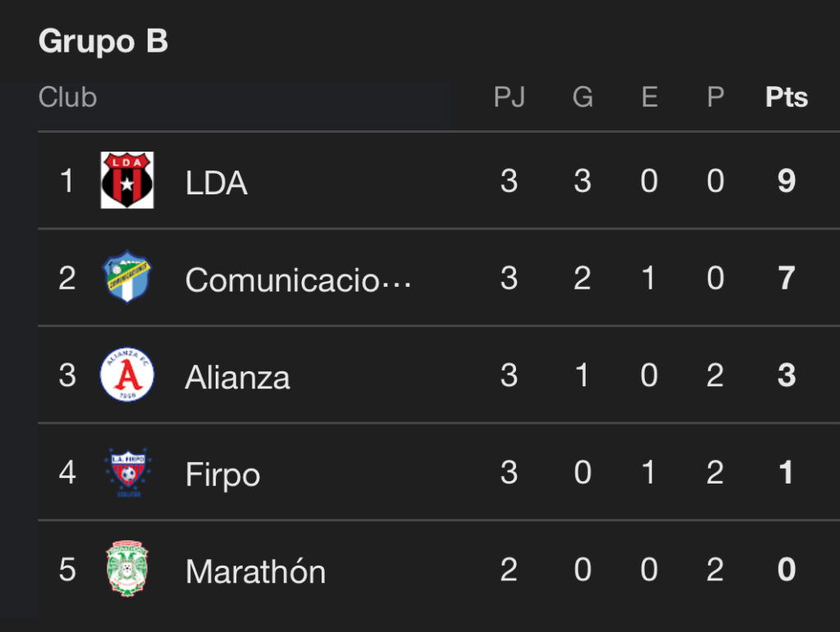Click the Firpo club crest icon
Viewport: 840px width, 632px height.
click(x=127, y=472)
